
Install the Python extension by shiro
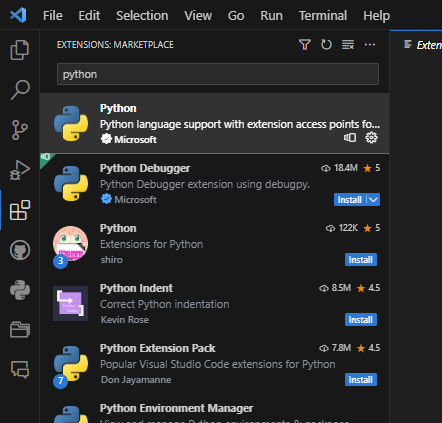point(361,260)
